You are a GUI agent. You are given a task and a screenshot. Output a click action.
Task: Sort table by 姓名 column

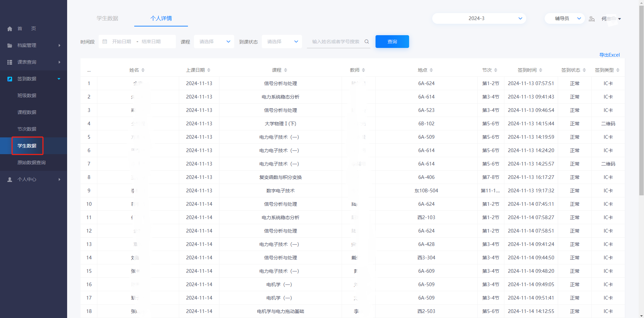[x=143, y=70]
